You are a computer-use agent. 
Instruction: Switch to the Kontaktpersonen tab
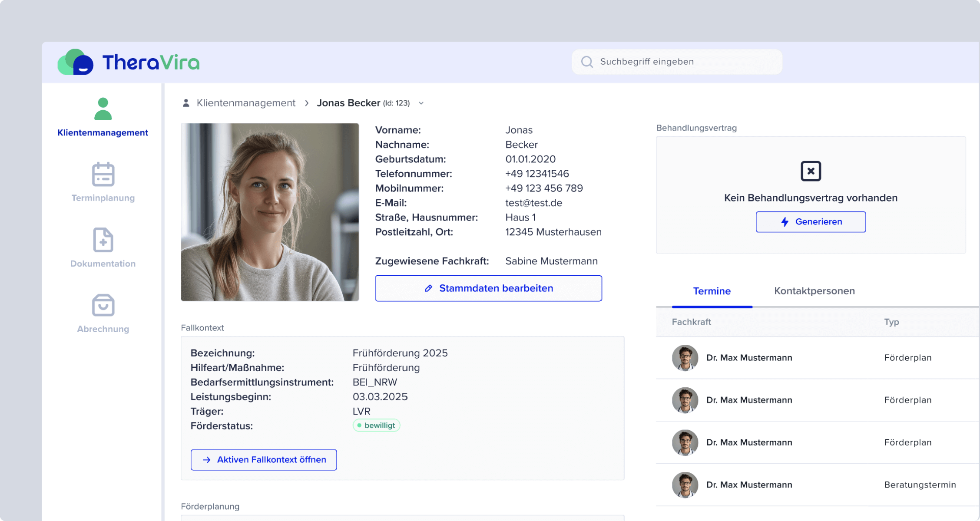(814, 291)
